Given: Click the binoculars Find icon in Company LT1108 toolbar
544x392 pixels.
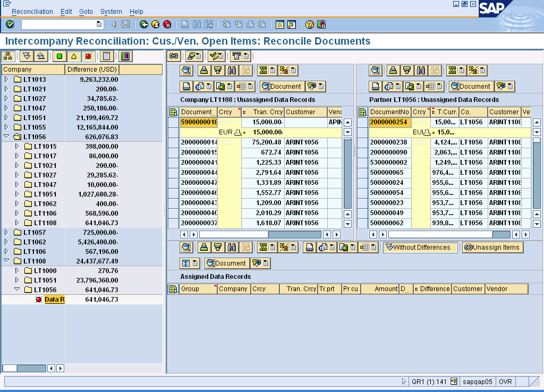Looking at the screenshot, I should pos(232,71).
